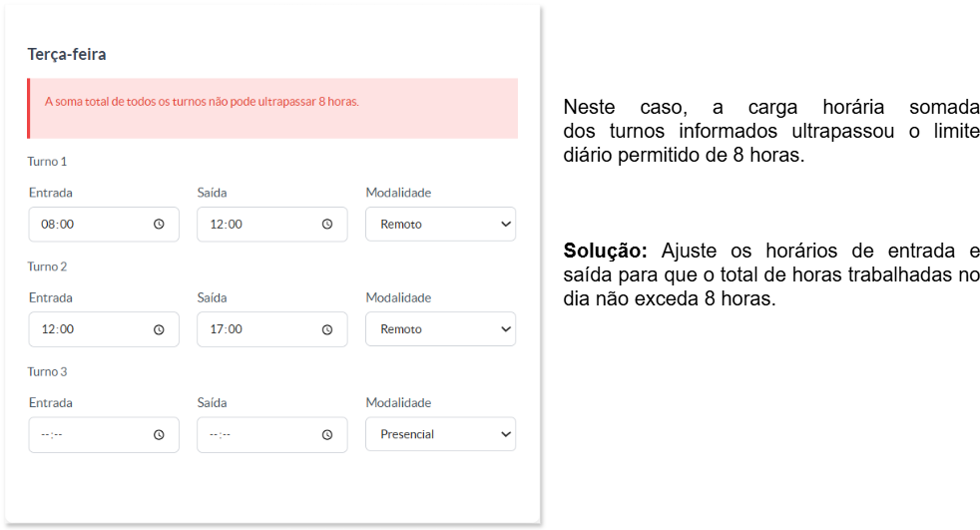The image size is (980, 530).
Task: Click the Turno 3 section label
Action: point(47,371)
